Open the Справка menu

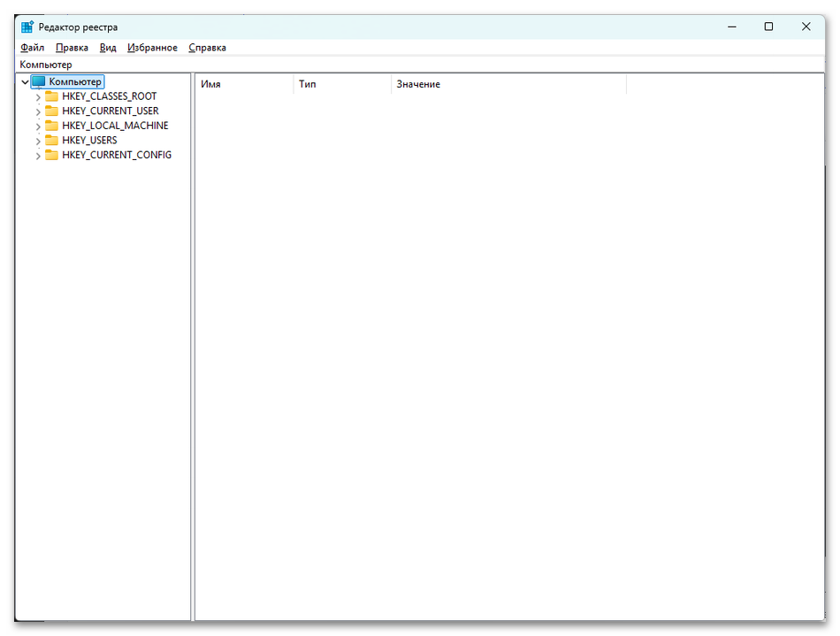click(207, 48)
